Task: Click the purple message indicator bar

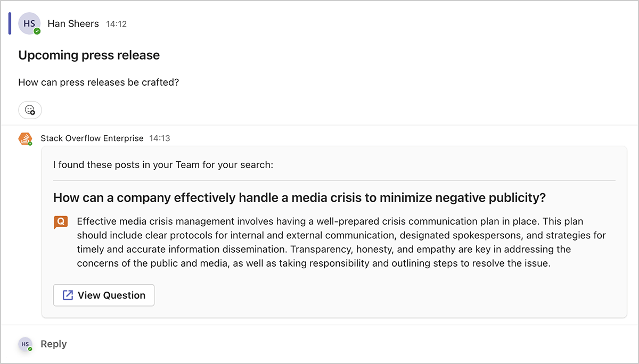Action: coord(10,24)
